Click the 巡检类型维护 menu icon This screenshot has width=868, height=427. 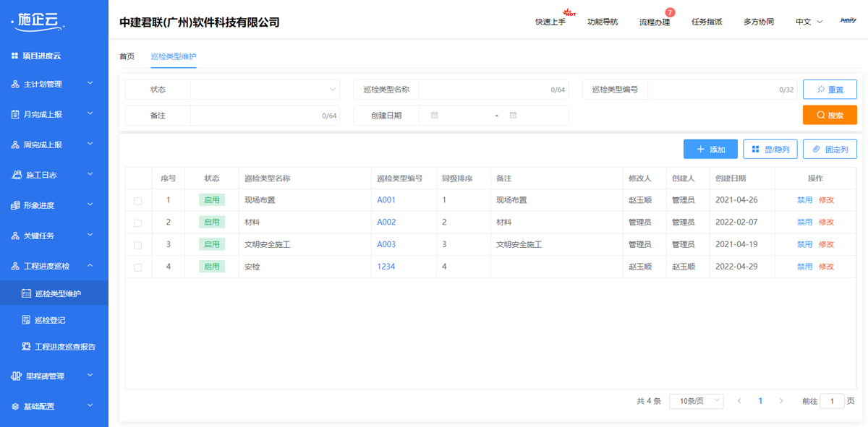[x=27, y=293]
